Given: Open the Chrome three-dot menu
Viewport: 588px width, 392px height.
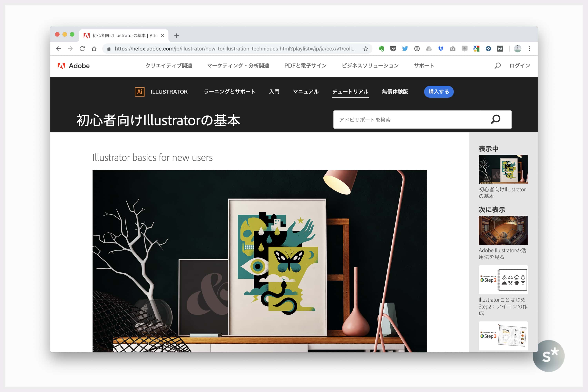Looking at the screenshot, I should [530, 49].
